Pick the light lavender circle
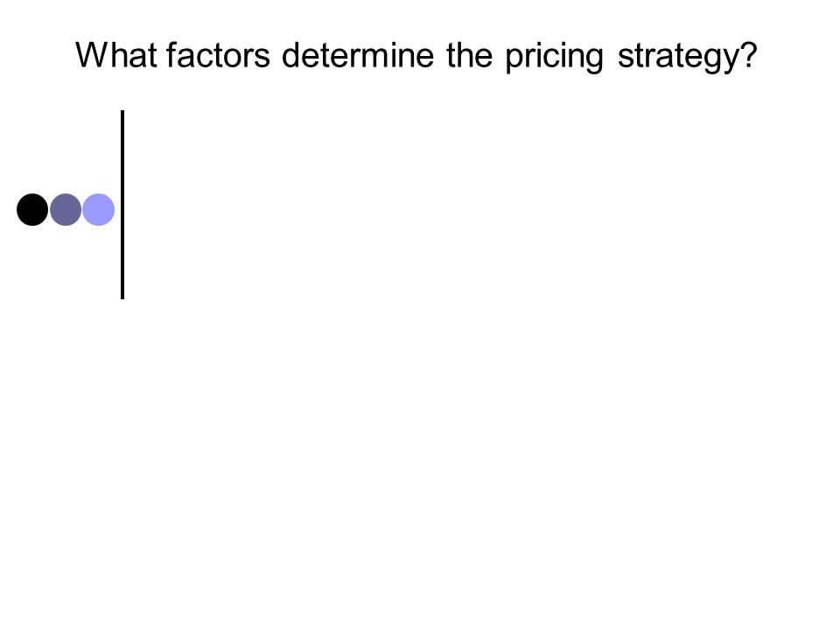 (99, 209)
